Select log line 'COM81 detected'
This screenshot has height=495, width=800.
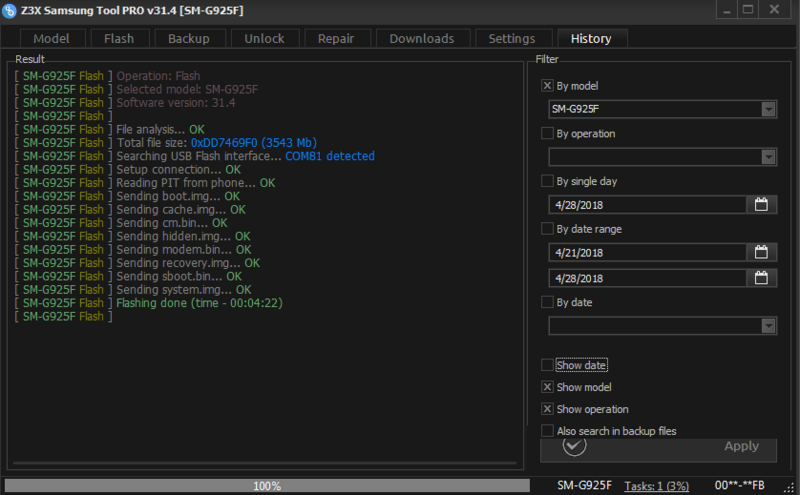[330, 156]
